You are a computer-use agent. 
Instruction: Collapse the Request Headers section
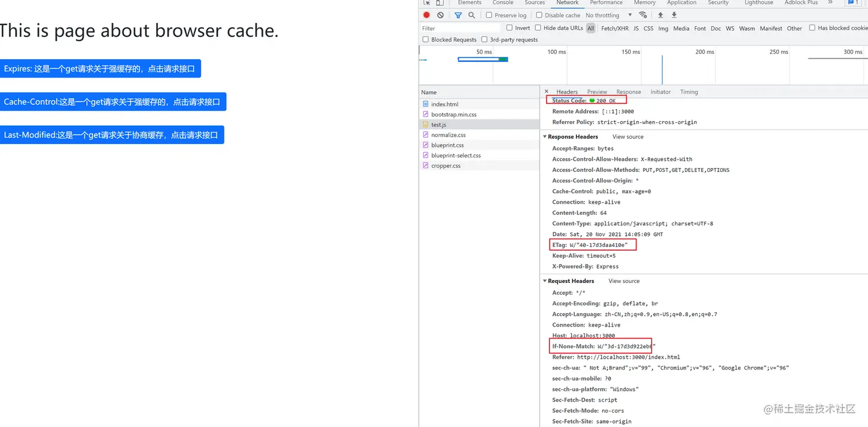[545, 281]
